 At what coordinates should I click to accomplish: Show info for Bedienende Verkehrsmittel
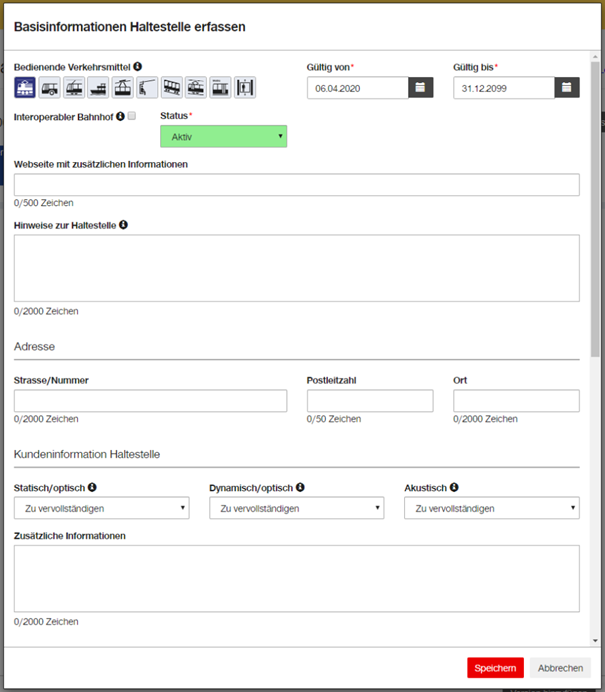tap(138, 67)
